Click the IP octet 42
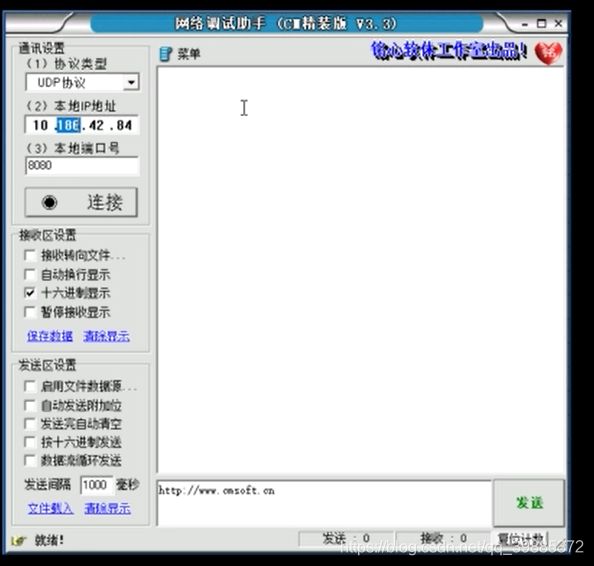This screenshot has height=566, width=594. click(96, 125)
